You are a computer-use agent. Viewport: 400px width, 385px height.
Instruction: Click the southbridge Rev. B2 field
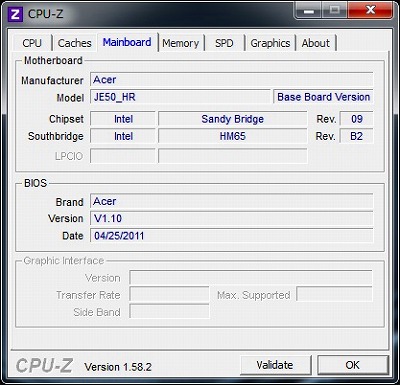356,136
